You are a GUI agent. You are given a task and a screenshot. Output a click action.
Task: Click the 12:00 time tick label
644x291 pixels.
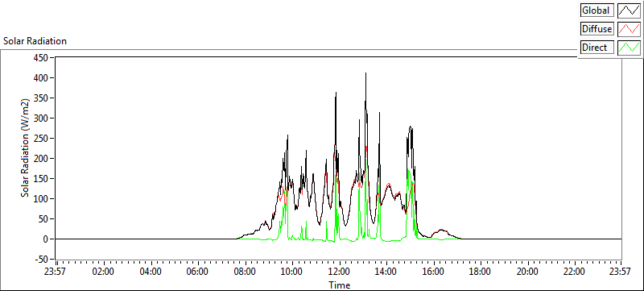click(x=339, y=272)
